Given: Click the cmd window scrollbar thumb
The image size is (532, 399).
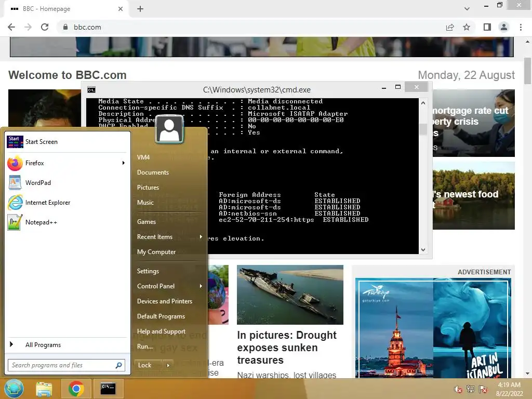Looking at the screenshot, I should (x=423, y=129).
